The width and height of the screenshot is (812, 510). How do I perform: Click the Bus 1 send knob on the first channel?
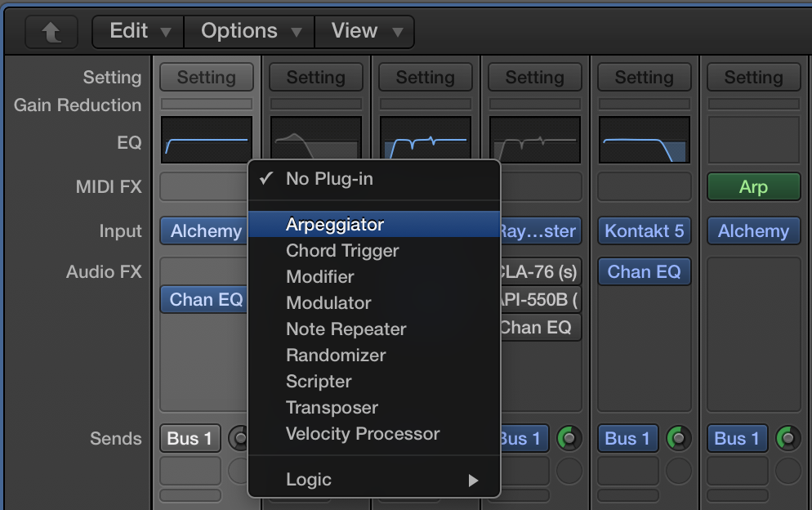239,438
